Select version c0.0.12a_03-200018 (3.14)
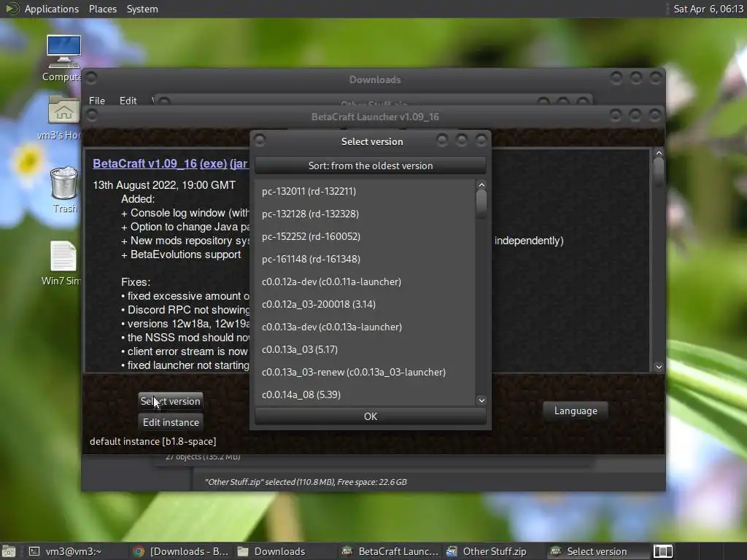 (x=365, y=304)
